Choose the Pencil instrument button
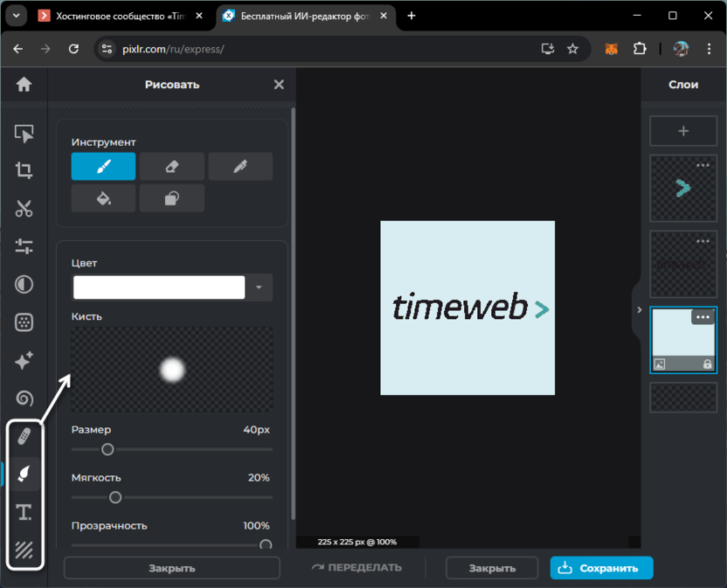The image size is (727, 588). 240,166
